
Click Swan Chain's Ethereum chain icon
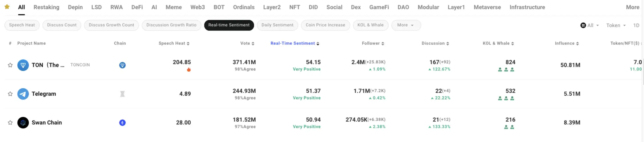click(x=122, y=123)
